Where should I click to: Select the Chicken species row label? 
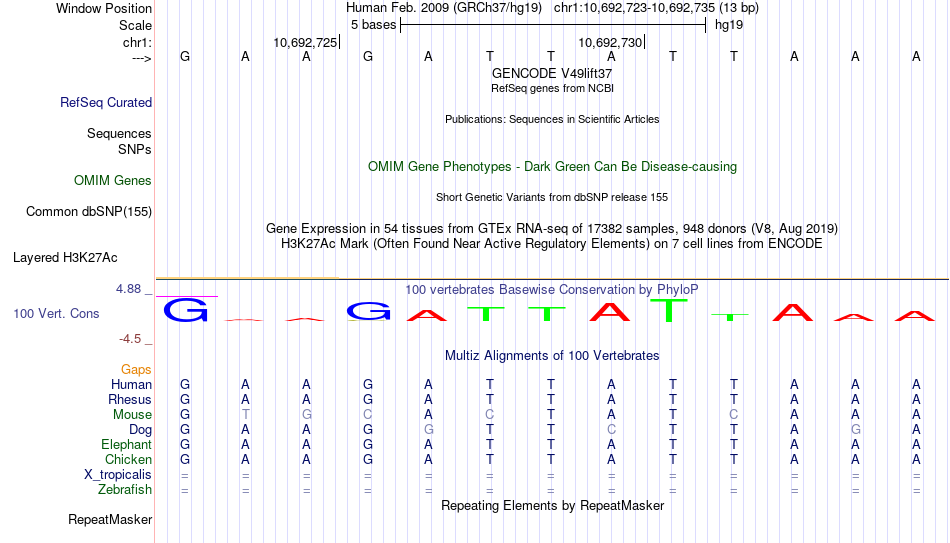point(128,459)
